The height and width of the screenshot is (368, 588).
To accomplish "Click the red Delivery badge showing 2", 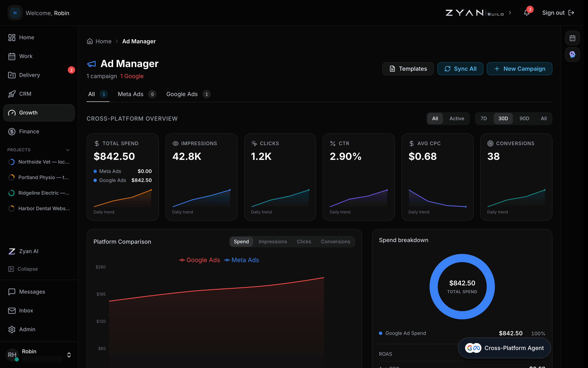I will click(x=71, y=70).
